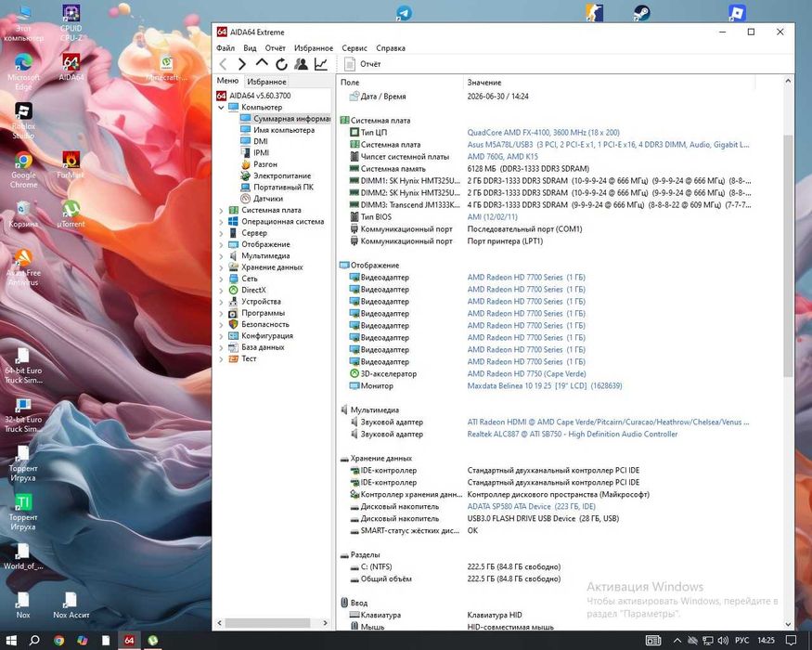This screenshot has width=812, height=650.
Task: Expand the Мультимедиа tree node
Action: [x=221, y=256]
